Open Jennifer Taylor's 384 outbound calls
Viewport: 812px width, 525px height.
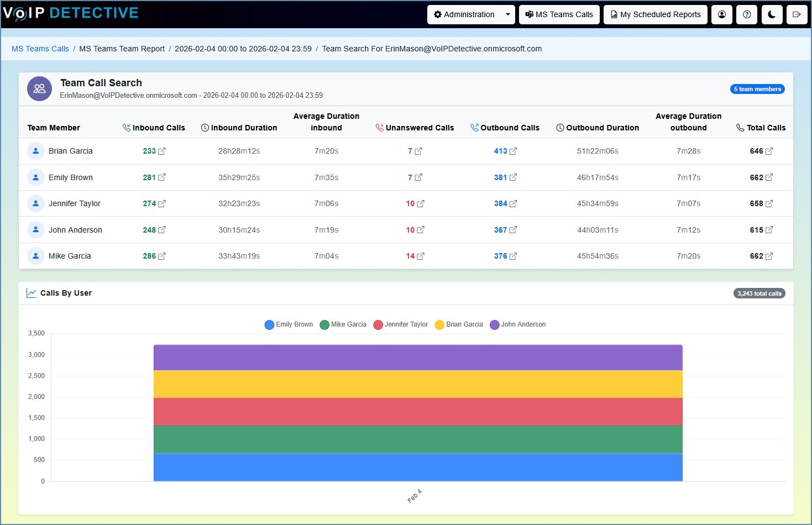point(500,203)
